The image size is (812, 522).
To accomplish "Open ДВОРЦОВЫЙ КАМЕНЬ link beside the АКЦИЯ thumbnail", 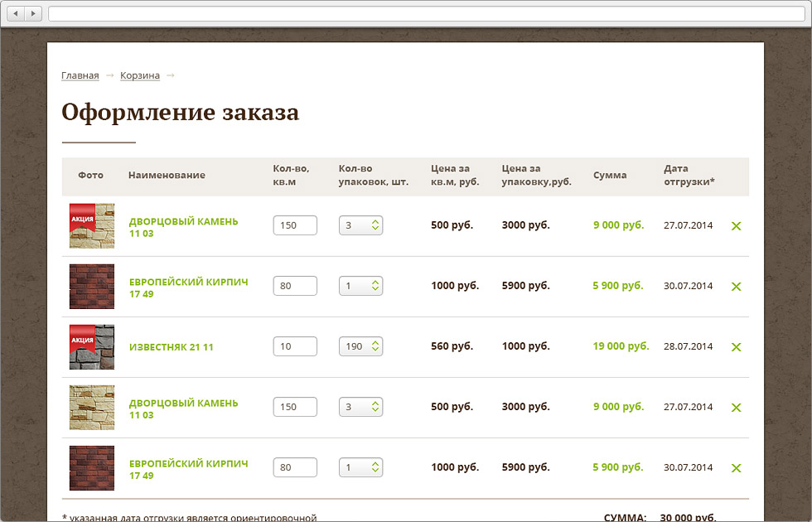I will pos(183,227).
